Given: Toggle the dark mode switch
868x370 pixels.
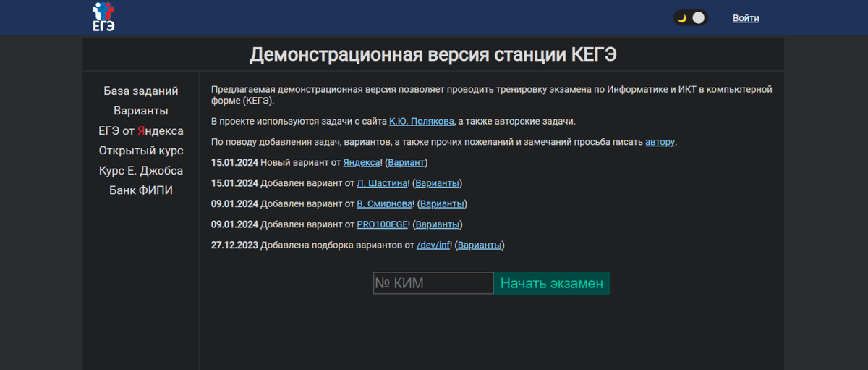Looking at the screenshot, I should click(x=690, y=18).
